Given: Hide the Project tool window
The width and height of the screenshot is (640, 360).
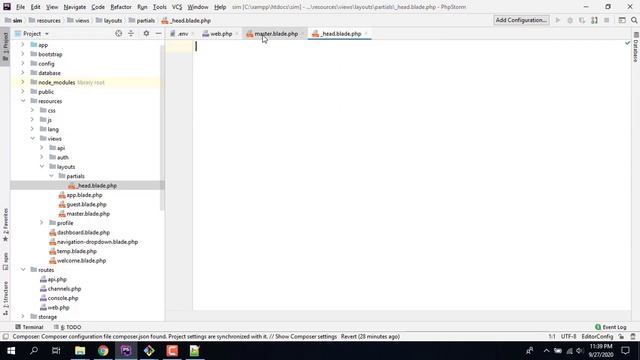Looking at the screenshot, I should tap(158, 33).
